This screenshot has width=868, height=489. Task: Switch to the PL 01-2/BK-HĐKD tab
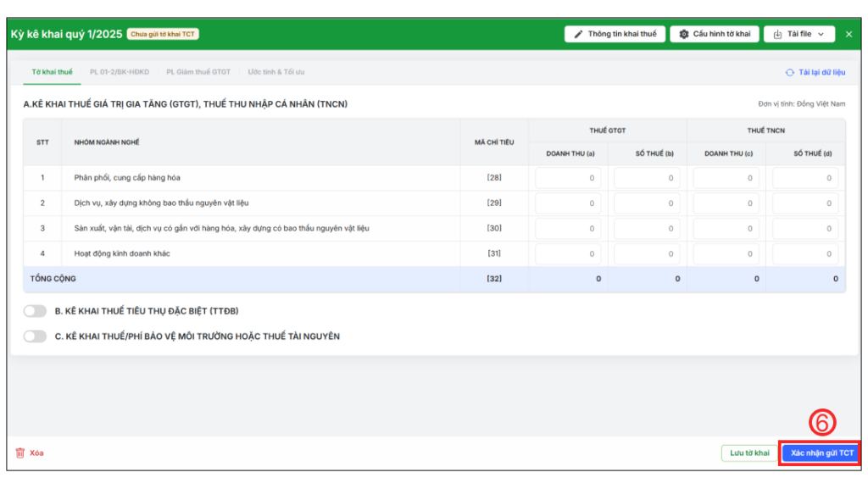(x=120, y=72)
